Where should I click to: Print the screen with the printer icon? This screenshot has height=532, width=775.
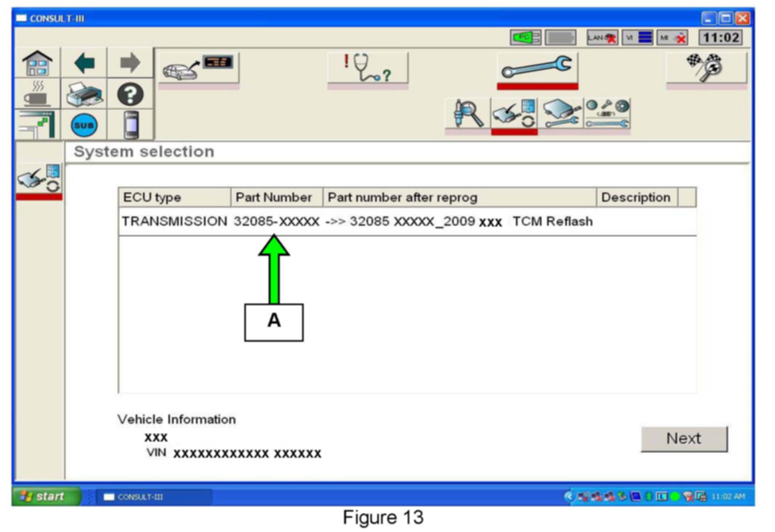tap(84, 94)
